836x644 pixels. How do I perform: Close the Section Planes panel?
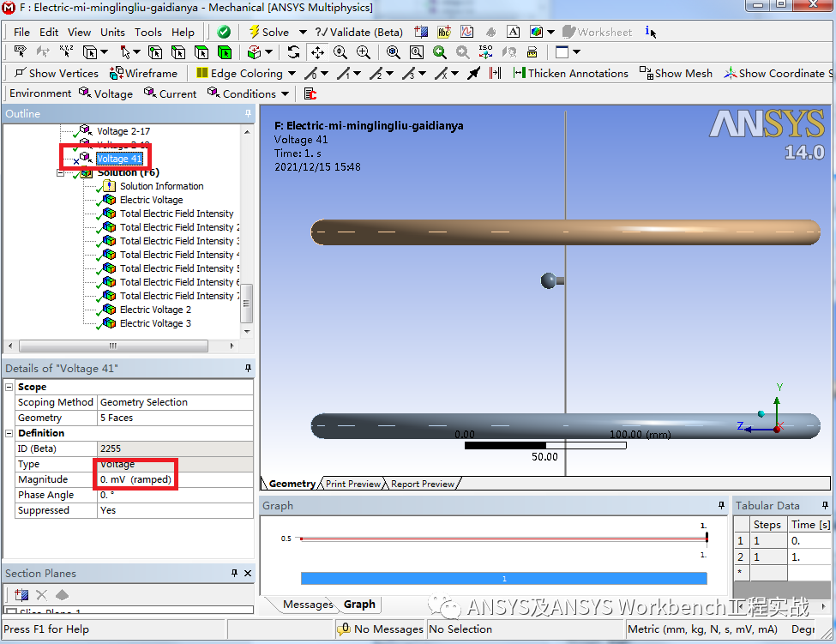(x=248, y=573)
